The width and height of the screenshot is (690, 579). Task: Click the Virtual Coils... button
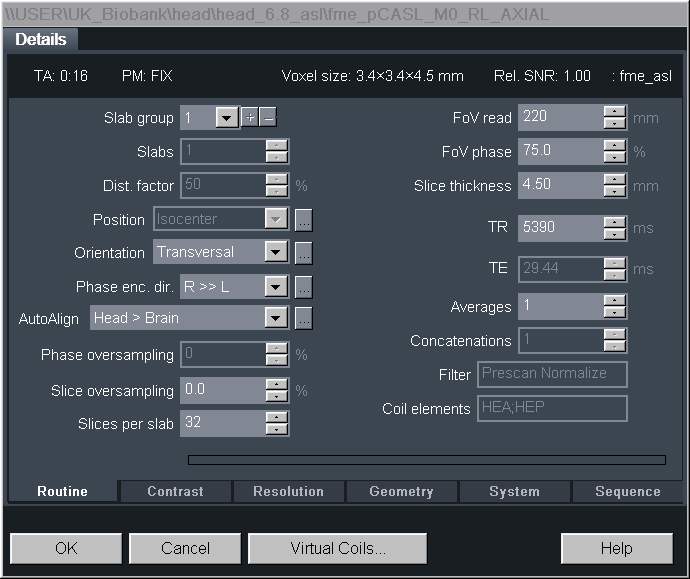click(337, 548)
